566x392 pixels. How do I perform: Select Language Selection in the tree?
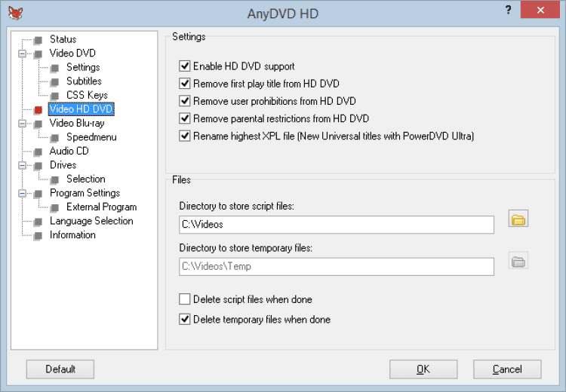pyautogui.click(x=91, y=221)
